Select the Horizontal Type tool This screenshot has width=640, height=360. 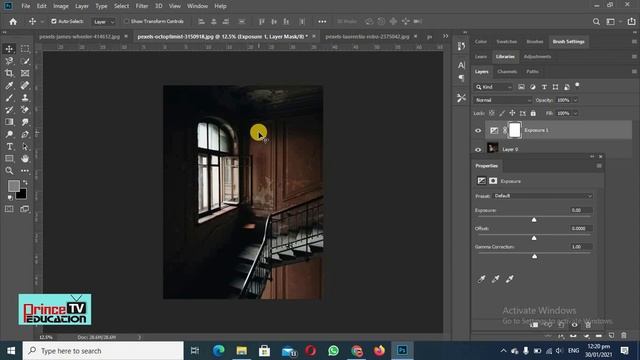pos(9,147)
